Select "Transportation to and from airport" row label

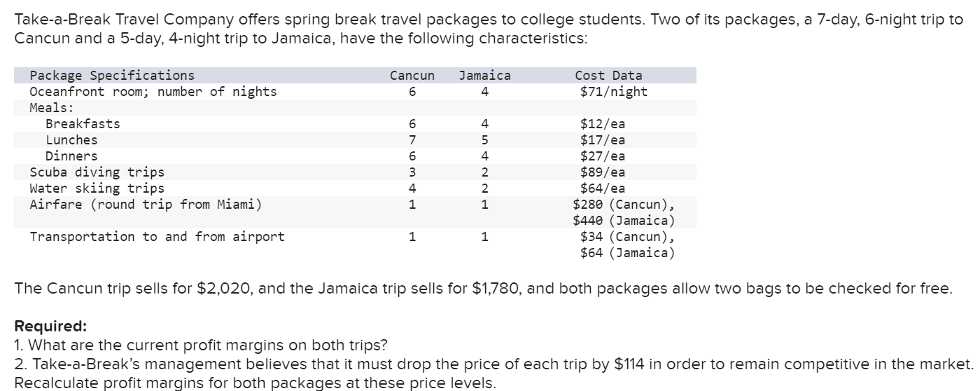coord(157,237)
